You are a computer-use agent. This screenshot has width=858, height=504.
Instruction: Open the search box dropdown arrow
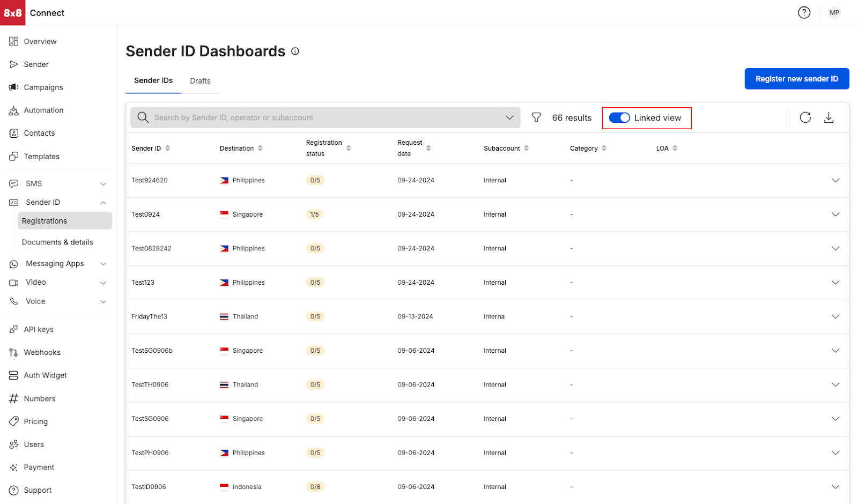tap(509, 117)
